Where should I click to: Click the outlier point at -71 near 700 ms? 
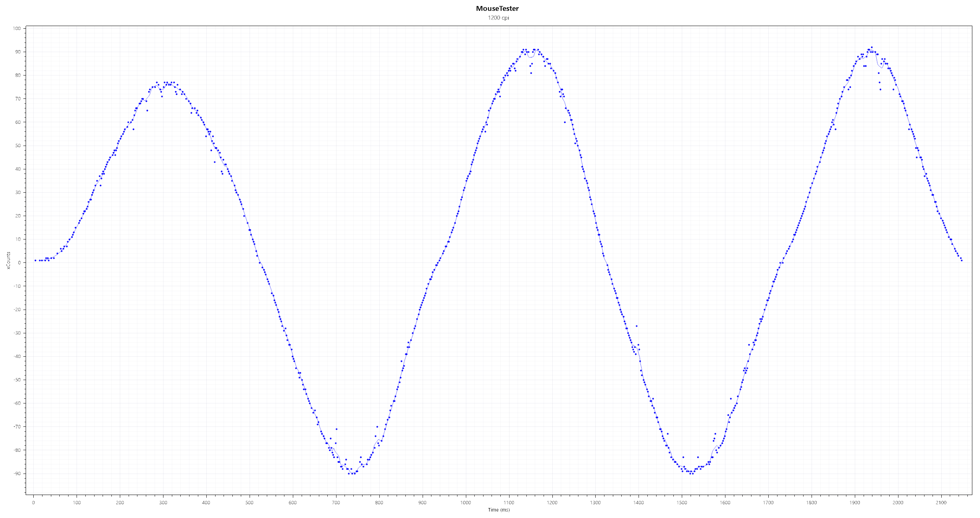(336, 429)
